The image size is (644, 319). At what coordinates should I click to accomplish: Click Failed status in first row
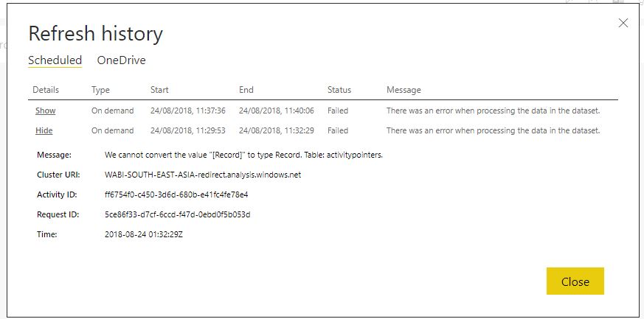pos(338,111)
